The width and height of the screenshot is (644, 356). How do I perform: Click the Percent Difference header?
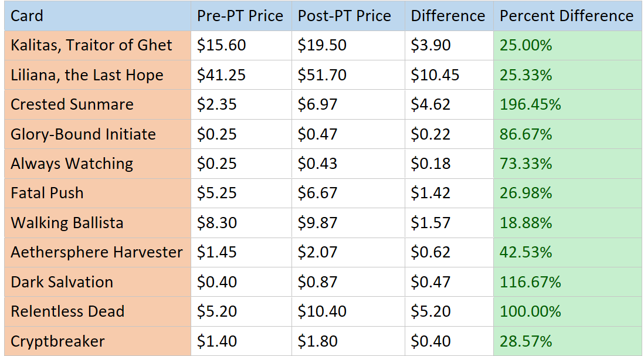[567, 16]
